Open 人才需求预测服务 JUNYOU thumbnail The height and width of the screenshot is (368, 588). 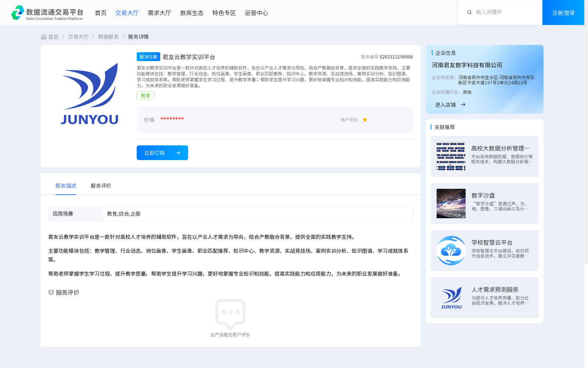tap(451, 298)
